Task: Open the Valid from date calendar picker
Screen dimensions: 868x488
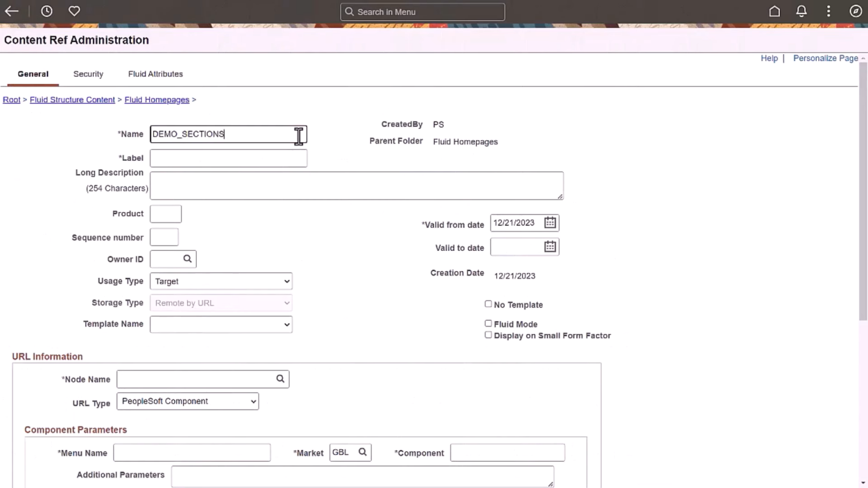Action: tap(549, 223)
